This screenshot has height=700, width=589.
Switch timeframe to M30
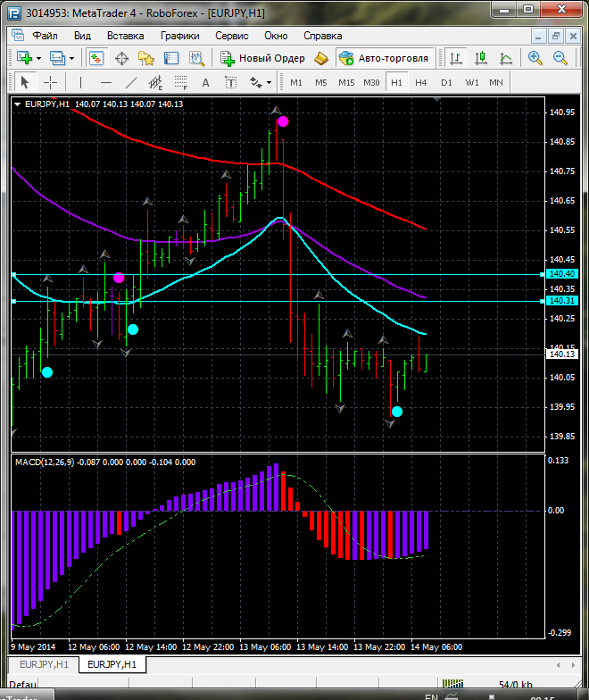tap(371, 82)
